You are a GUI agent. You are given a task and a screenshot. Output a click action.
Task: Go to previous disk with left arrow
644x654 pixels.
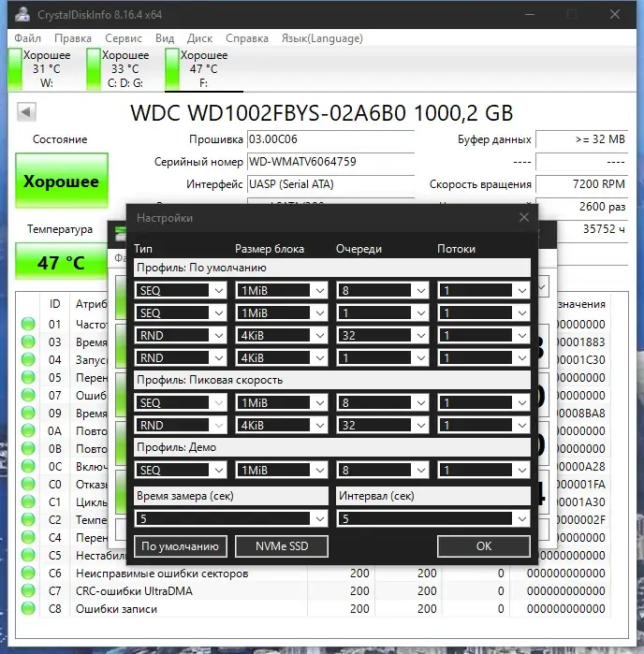26,111
